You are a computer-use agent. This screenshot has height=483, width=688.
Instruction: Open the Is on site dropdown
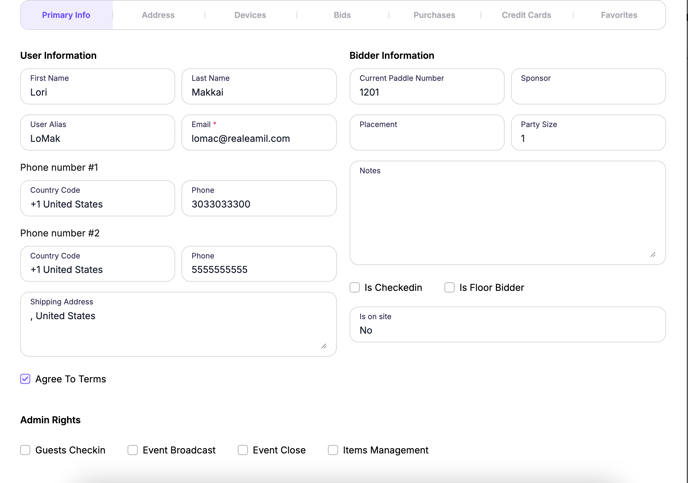coord(507,325)
